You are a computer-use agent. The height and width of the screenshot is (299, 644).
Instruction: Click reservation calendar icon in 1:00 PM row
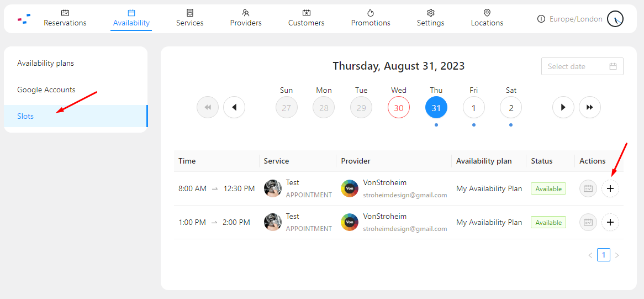tap(588, 222)
